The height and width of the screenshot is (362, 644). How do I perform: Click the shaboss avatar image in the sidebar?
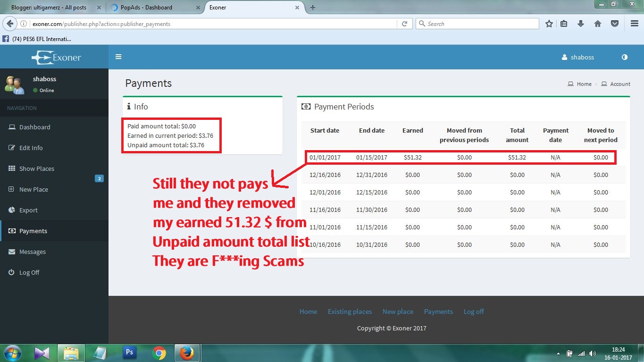[x=15, y=84]
